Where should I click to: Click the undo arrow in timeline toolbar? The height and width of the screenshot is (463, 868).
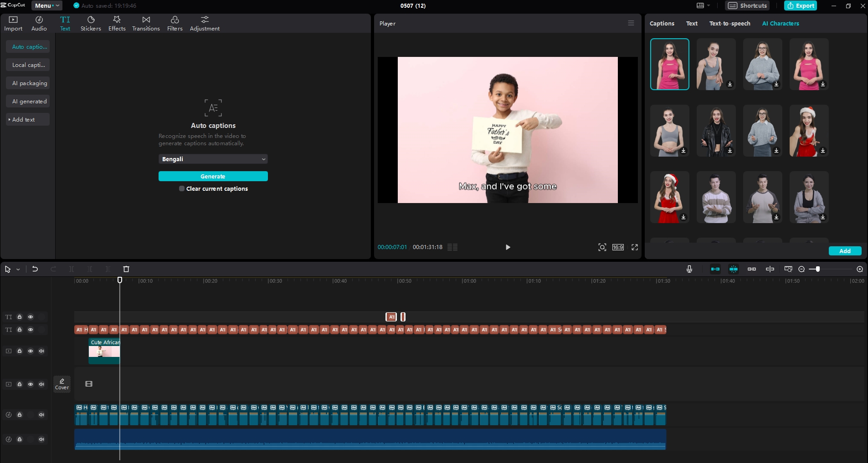point(35,269)
